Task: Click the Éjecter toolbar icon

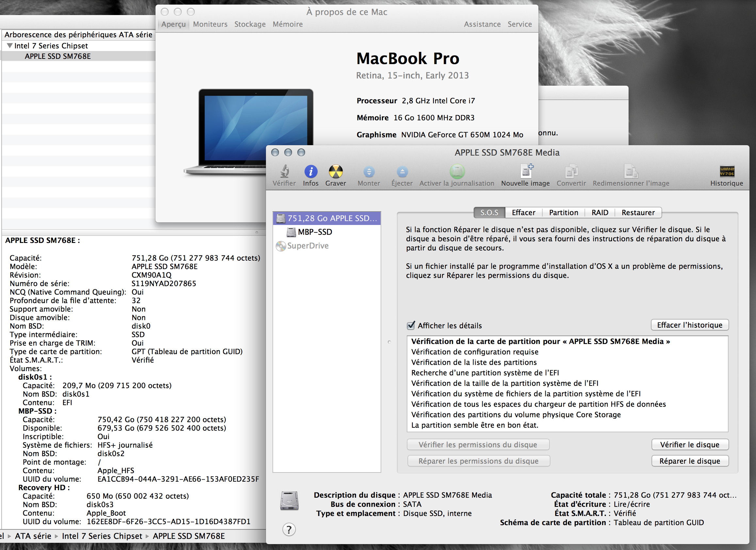Action: (402, 172)
